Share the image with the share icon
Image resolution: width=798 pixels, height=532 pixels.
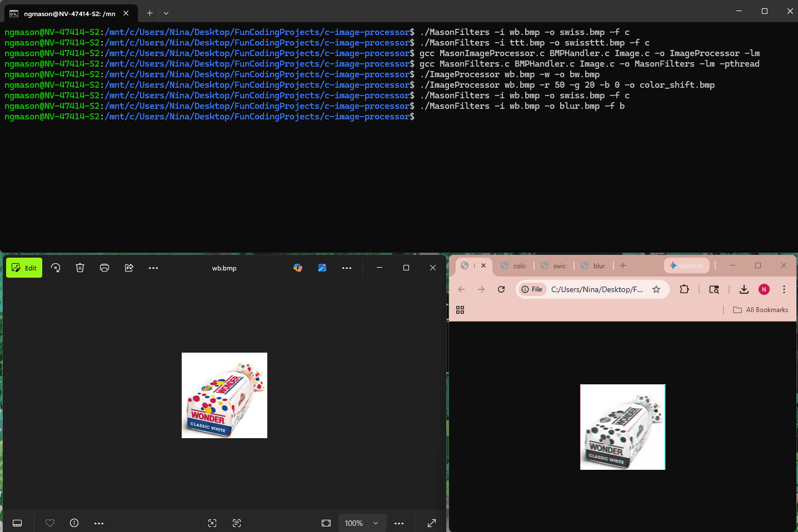tap(129, 268)
